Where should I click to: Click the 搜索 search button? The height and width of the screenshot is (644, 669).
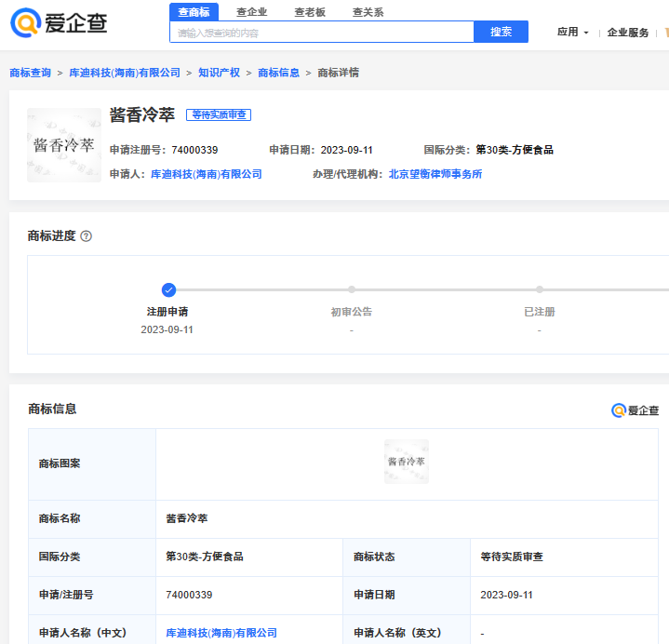click(x=501, y=32)
